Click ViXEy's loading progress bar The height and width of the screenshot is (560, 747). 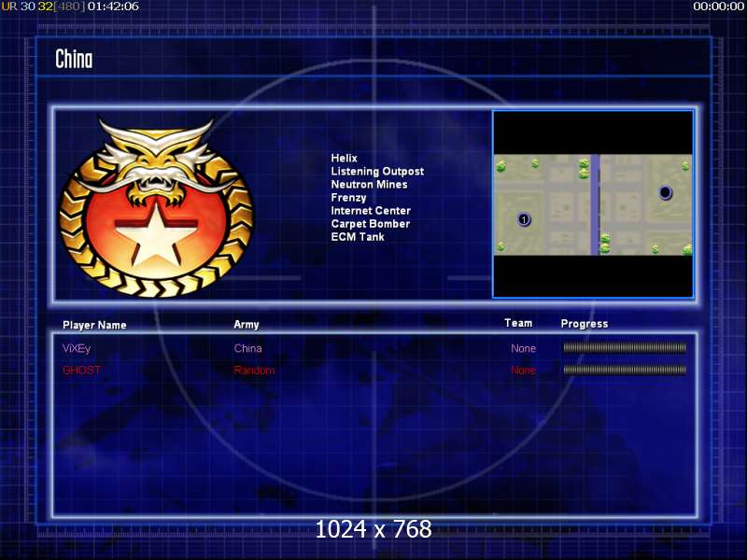[625, 348]
